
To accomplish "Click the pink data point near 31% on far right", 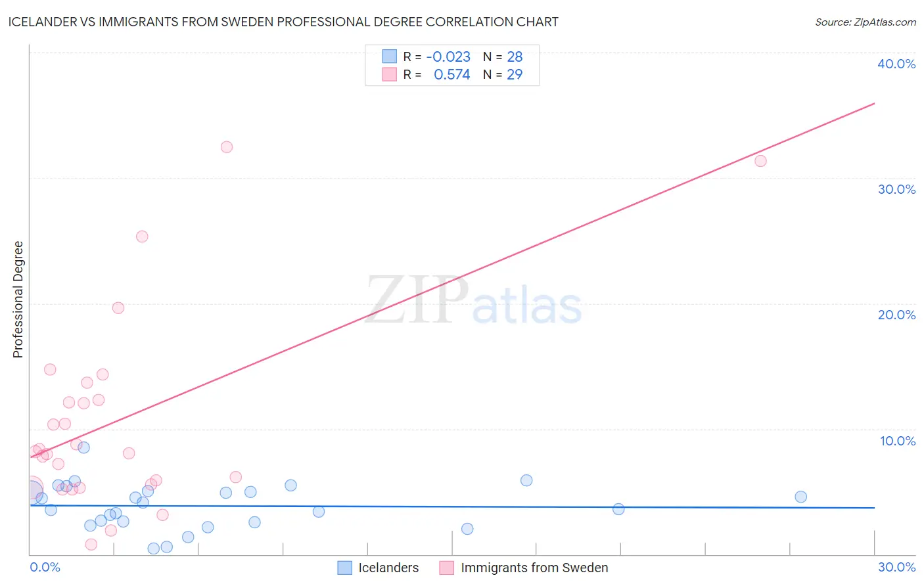I will [x=760, y=161].
